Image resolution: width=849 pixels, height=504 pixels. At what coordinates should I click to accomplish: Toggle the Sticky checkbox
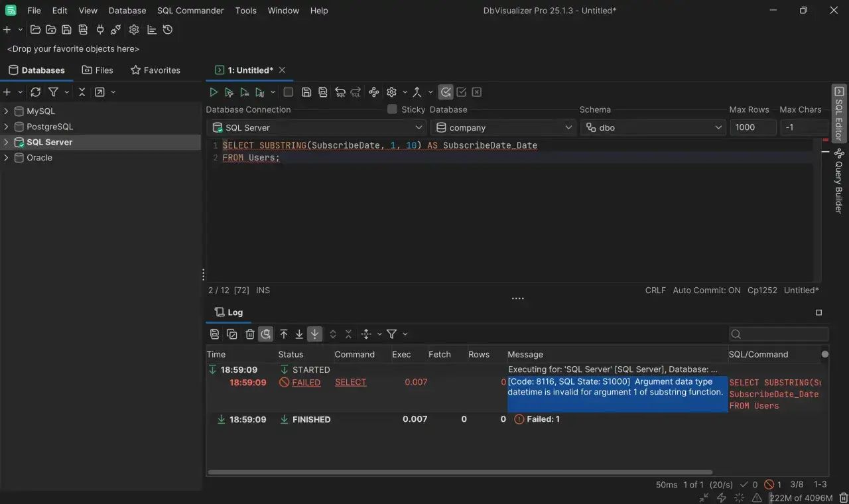(x=392, y=109)
